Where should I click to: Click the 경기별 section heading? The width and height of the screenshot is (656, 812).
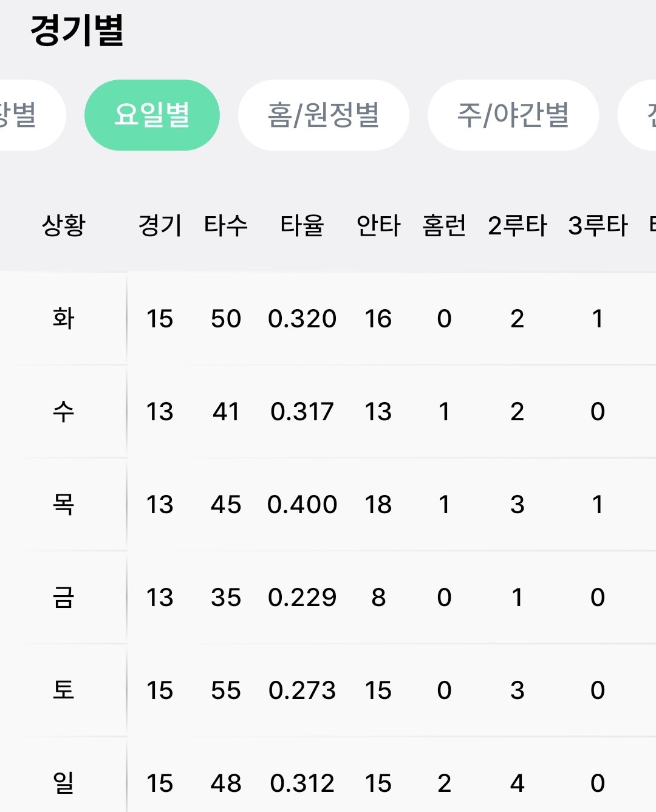[77, 30]
